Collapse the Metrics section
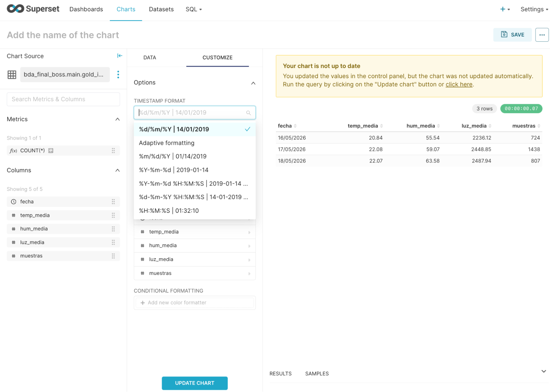 (117, 119)
